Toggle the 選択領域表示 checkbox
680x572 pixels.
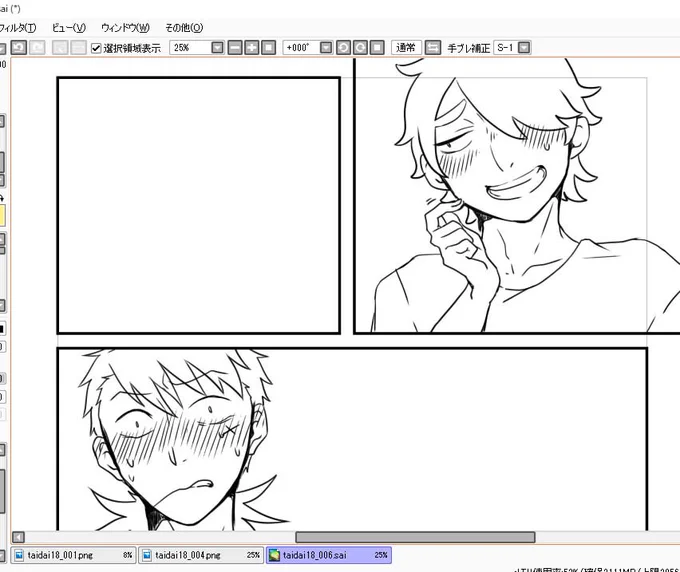pyautogui.click(x=96, y=48)
